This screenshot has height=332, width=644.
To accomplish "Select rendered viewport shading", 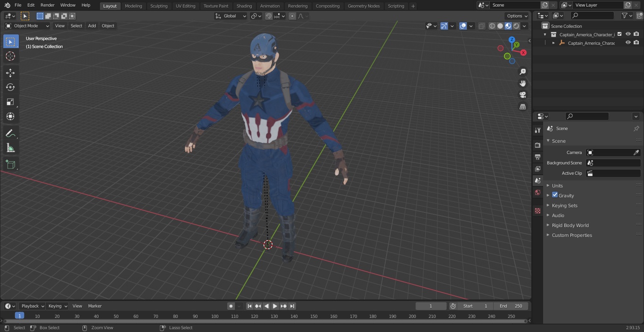I will tap(516, 26).
